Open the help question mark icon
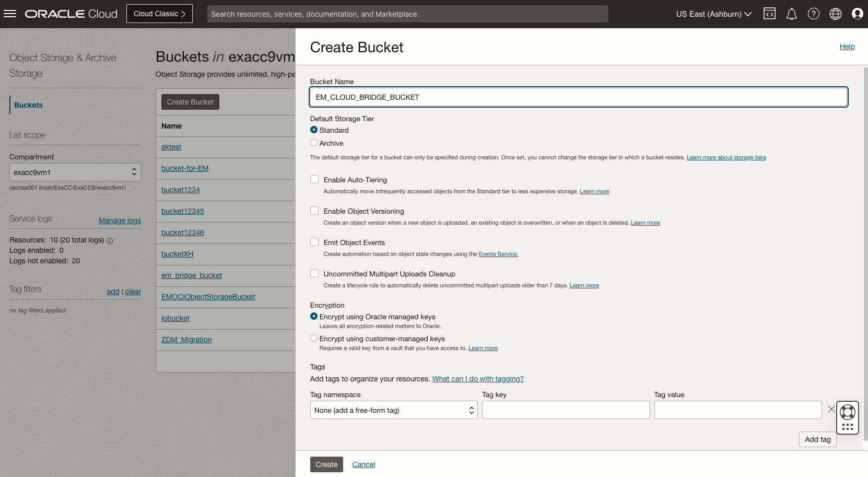Image resolution: width=868 pixels, height=477 pixels. (814, 14)
